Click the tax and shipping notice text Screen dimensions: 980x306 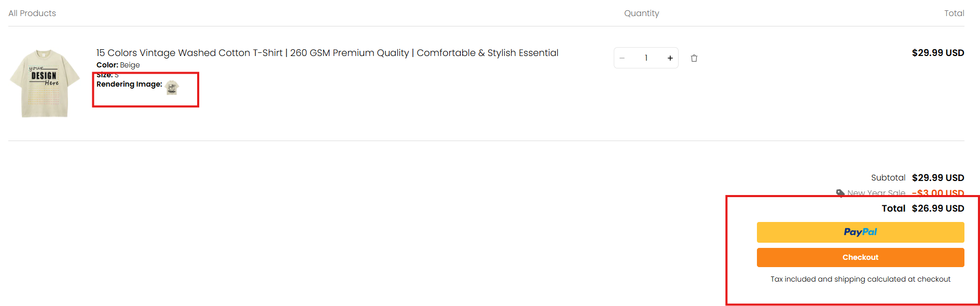tap(860, 279)
